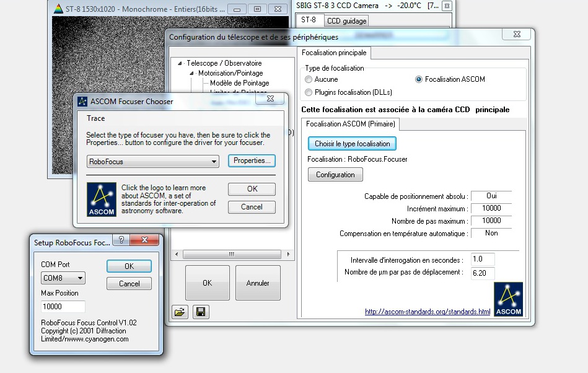Click Properties... button in Focuser Chooser
This screenshot has height=373, width=588.
(252, 160)
